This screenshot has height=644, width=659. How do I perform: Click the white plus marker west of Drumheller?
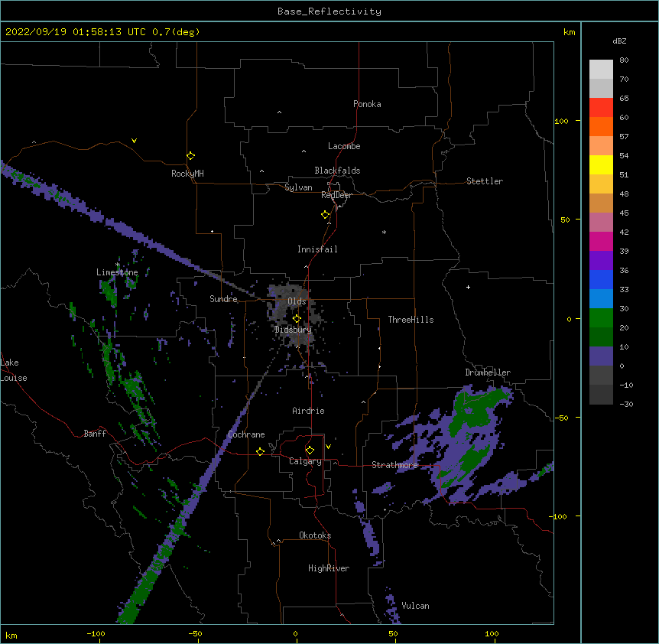click(x=468, y=287)
